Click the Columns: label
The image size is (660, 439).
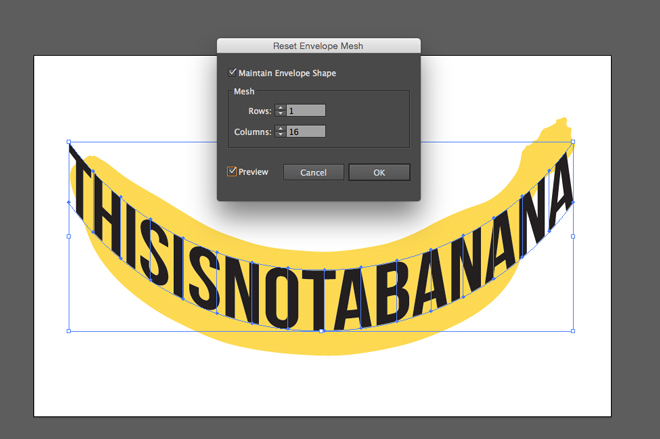click(253, 132)
